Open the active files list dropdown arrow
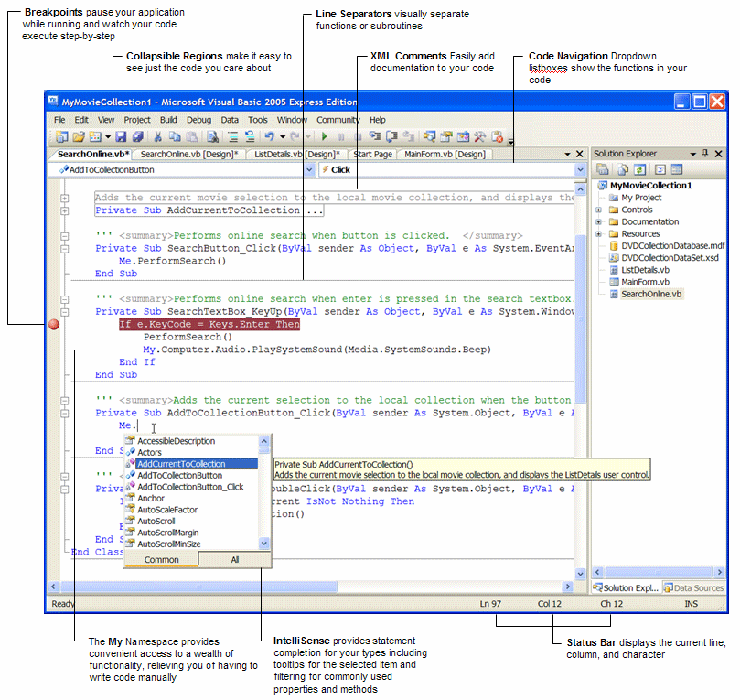This screenshot has width=740, height=700. (567, 154)
